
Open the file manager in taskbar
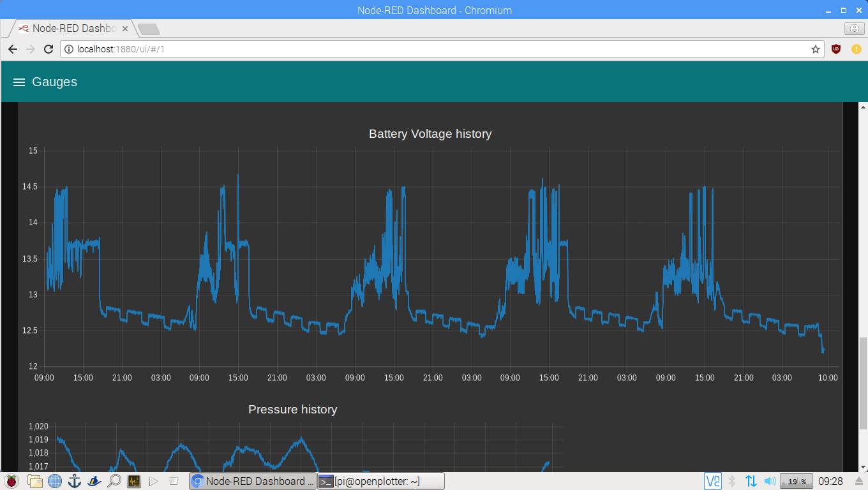34,481
